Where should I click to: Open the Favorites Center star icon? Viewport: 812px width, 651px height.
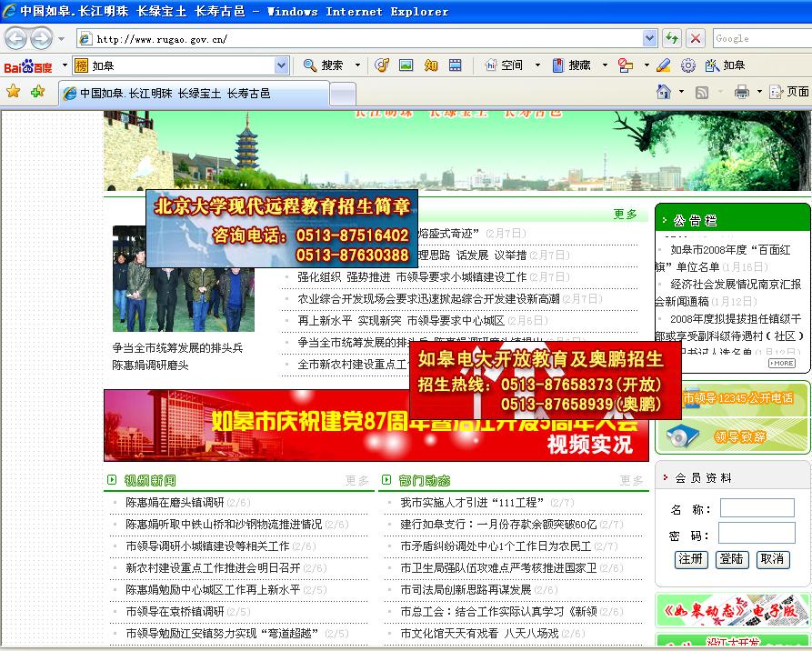tap(13, 92)
